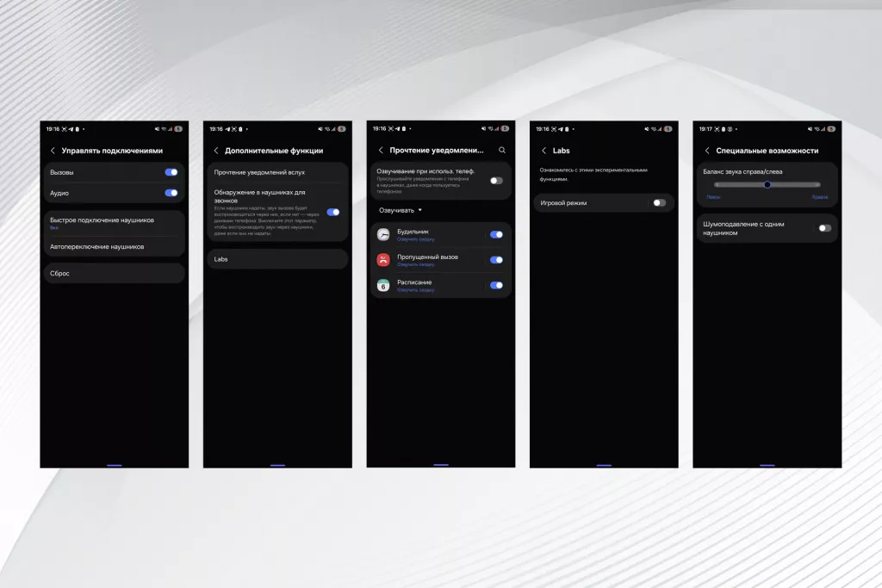Click the Пропущенный вызов red icon
This screenshot has width=882, height=588.
pyautogui.click(x=383, y=260)
